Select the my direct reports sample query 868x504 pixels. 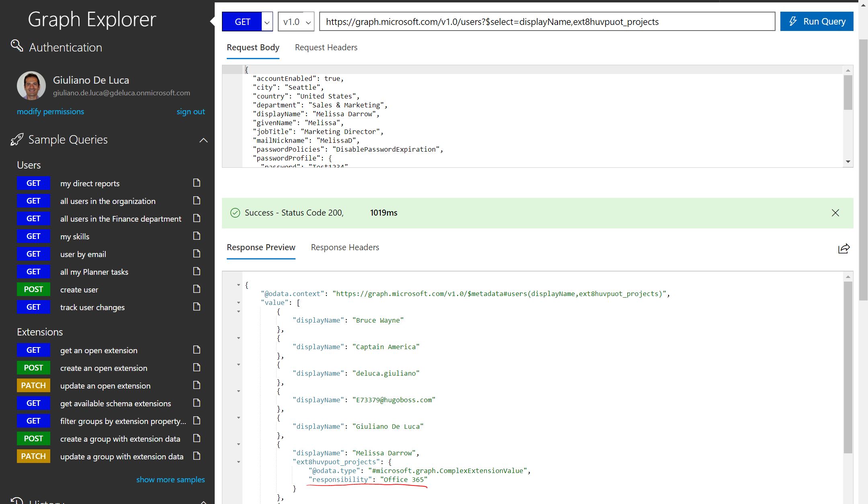90,183
